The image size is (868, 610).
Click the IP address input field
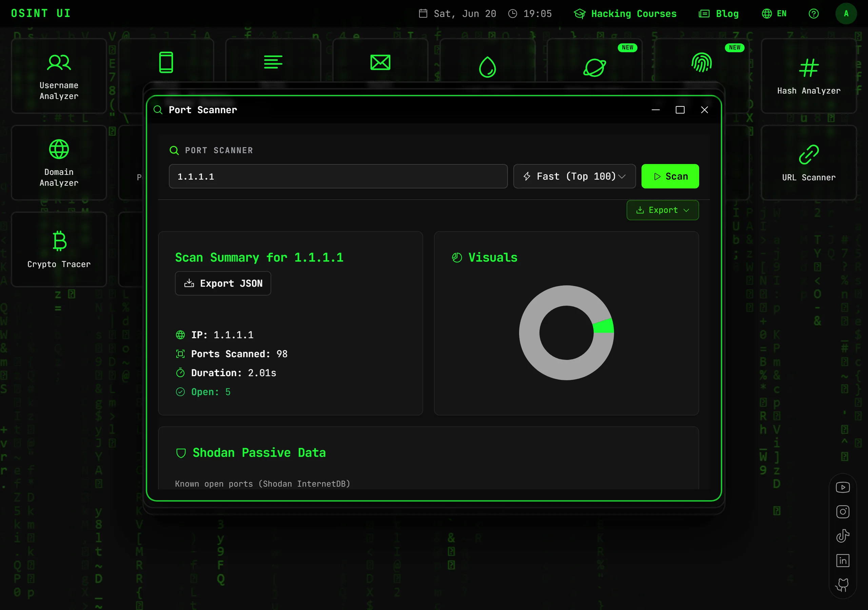338,176
